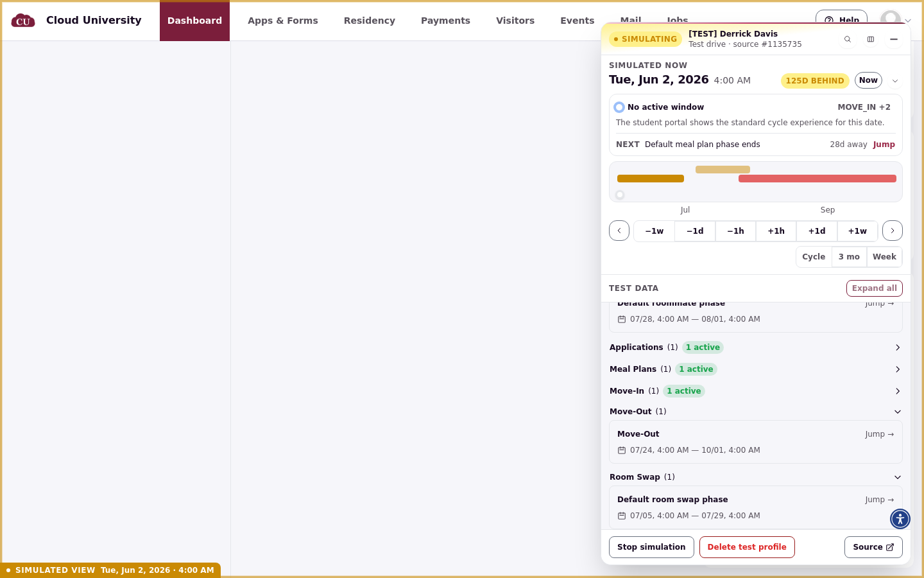Switch timeline range to Cycle
924x578 pixels.
pos(814,257)
